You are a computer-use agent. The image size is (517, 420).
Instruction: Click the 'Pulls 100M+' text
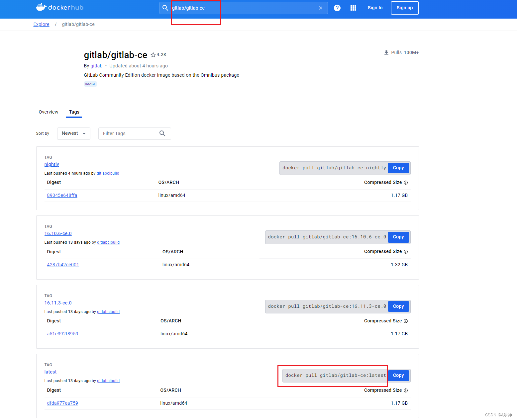pyautogui.click(x=405, y=52)
